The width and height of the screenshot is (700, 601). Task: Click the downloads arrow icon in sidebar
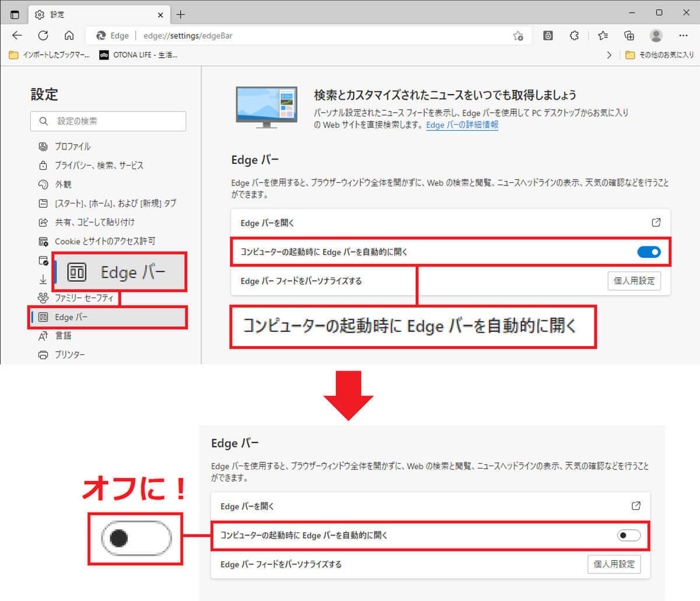43,280
